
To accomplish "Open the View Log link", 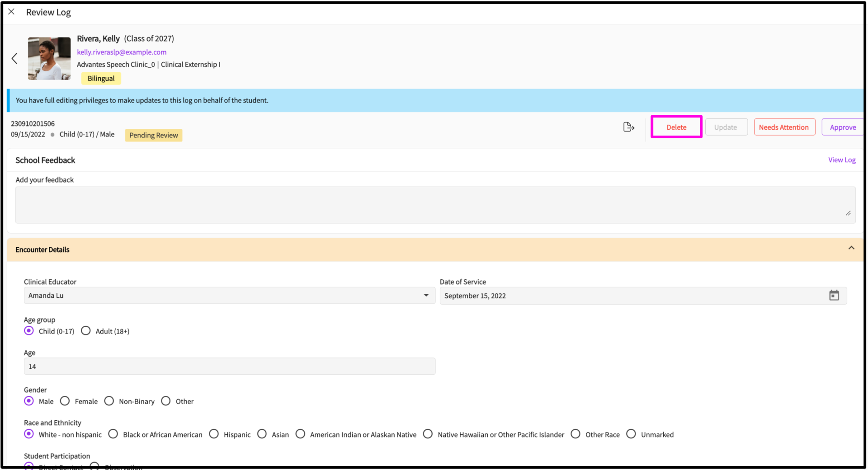I will (841, 160).
